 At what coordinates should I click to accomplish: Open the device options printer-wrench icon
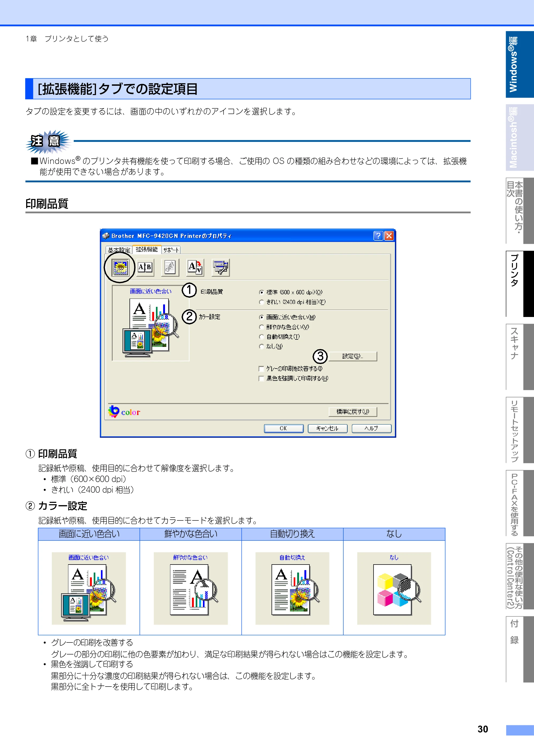point(220,267)
